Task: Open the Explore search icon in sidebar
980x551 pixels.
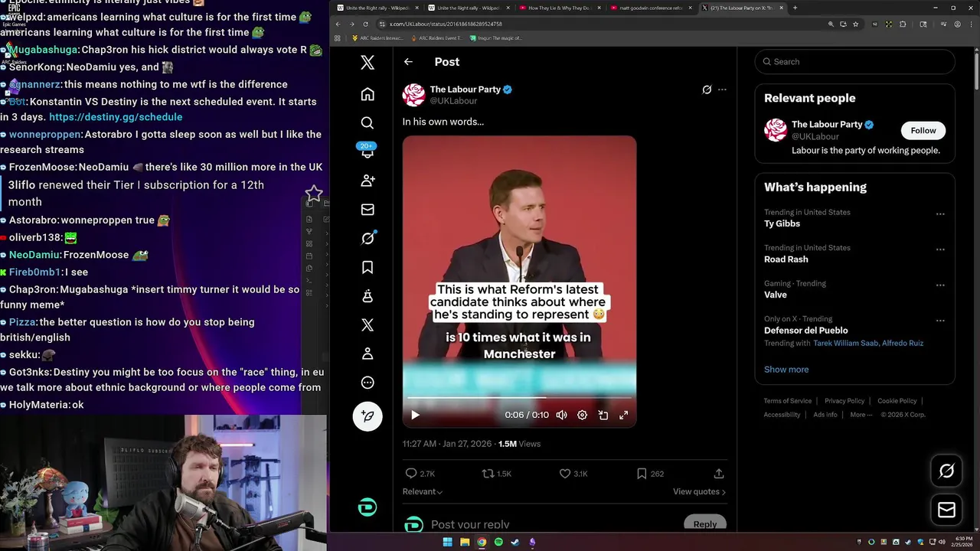Action: (367, 123)
